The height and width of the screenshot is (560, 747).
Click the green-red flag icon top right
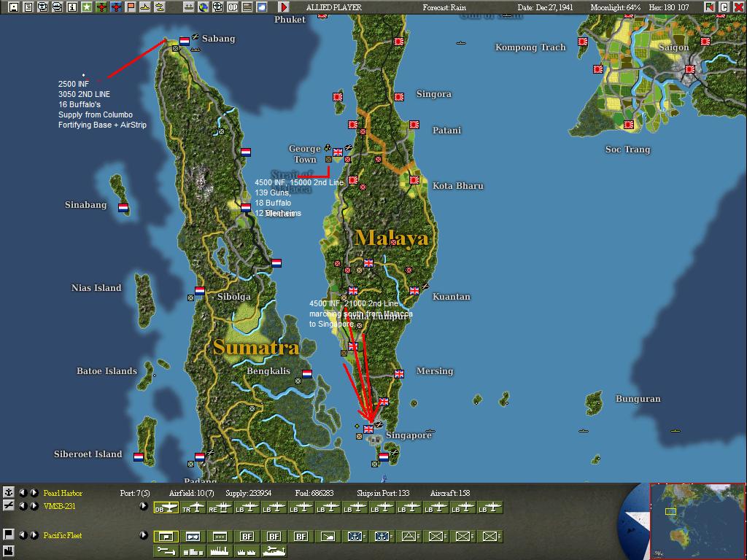tap(709, 7)
